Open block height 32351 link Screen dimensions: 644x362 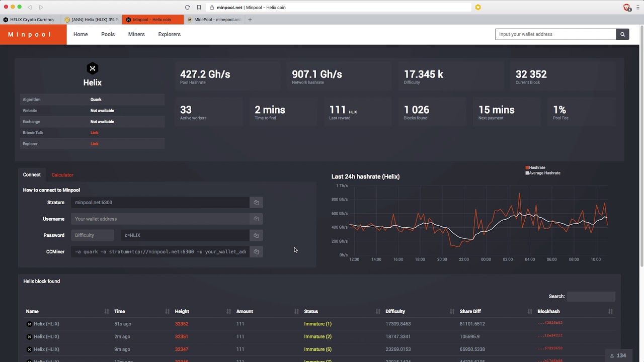tap(182, 337)
